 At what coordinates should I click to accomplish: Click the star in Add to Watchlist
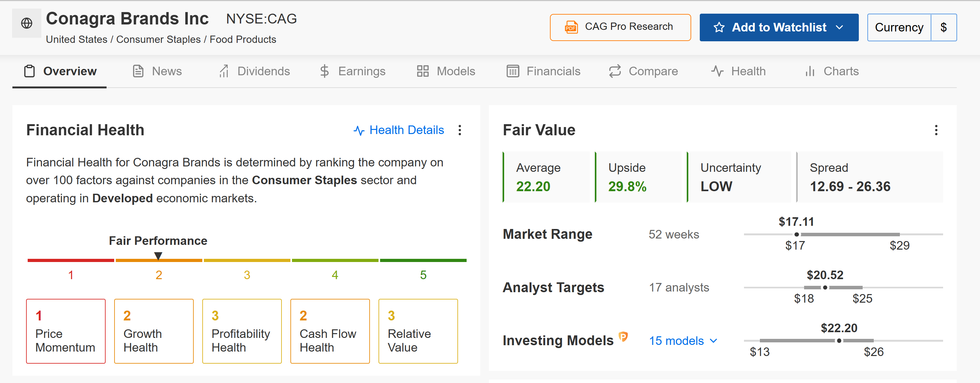point(719,27)
